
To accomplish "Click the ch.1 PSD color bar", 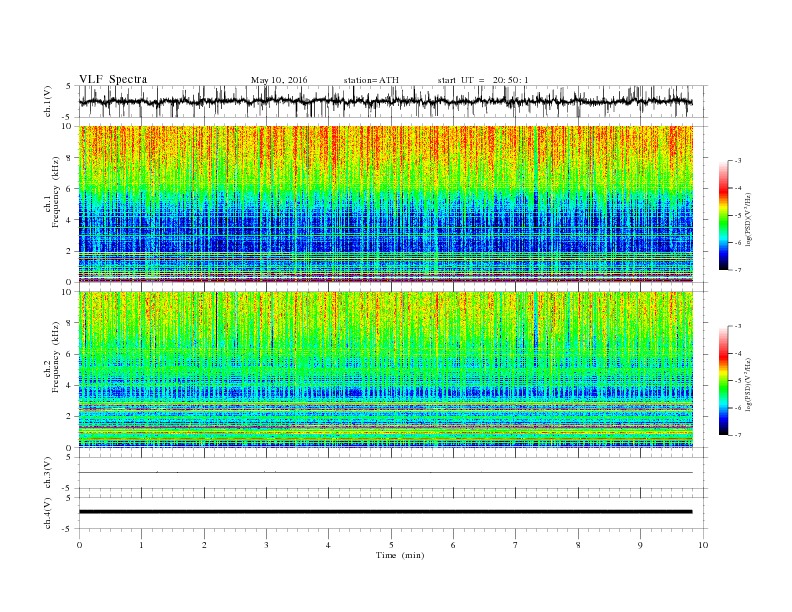I will 724,216.
